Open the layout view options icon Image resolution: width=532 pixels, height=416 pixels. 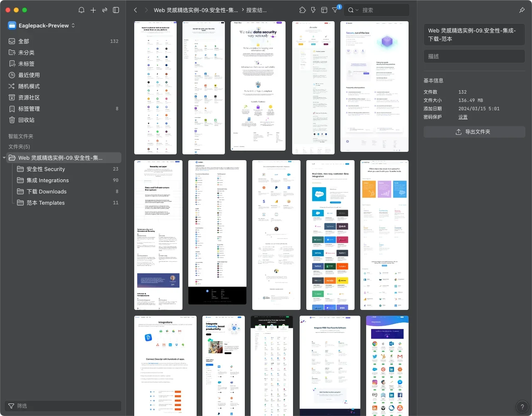coord(324,10)
